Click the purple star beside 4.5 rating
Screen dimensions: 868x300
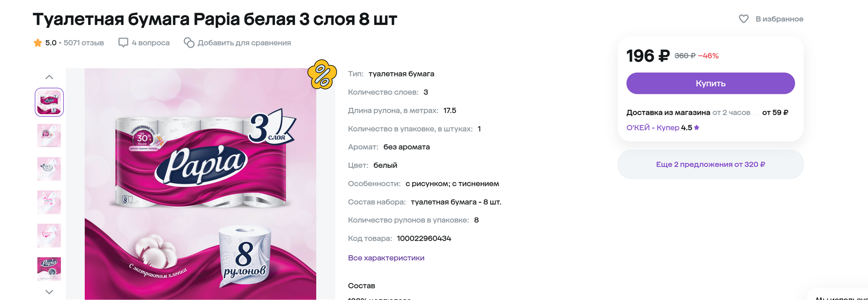(x=697, y=127)
